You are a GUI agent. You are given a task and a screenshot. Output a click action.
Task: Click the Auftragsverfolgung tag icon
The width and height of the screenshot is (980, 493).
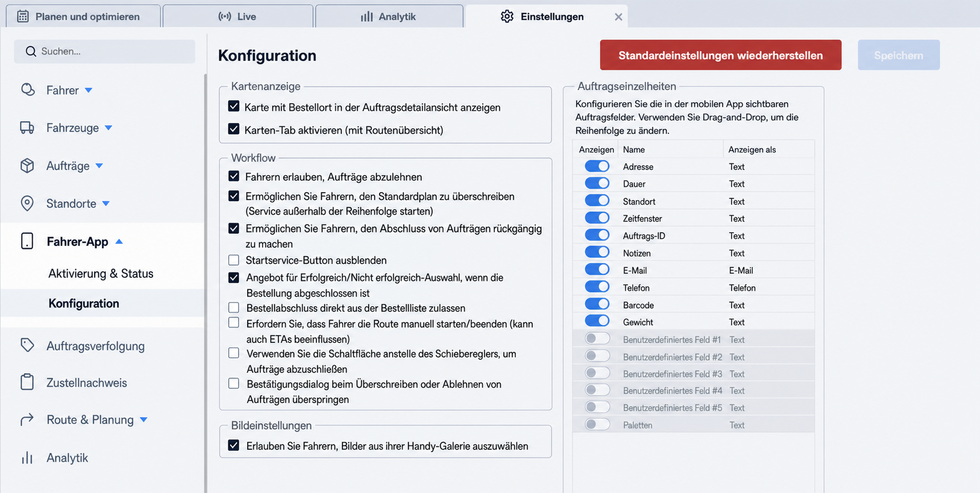click(27, 345)
